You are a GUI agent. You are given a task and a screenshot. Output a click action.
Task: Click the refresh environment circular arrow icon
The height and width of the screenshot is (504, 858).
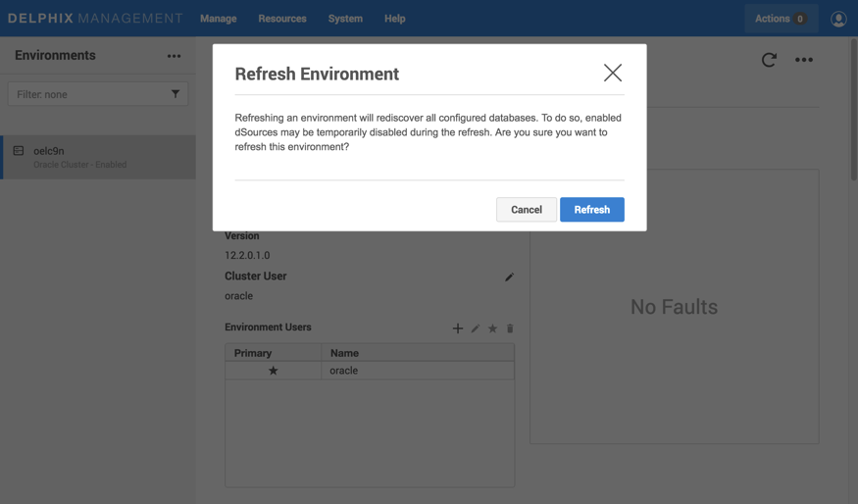pyautogui.click(x=769, y=60)
